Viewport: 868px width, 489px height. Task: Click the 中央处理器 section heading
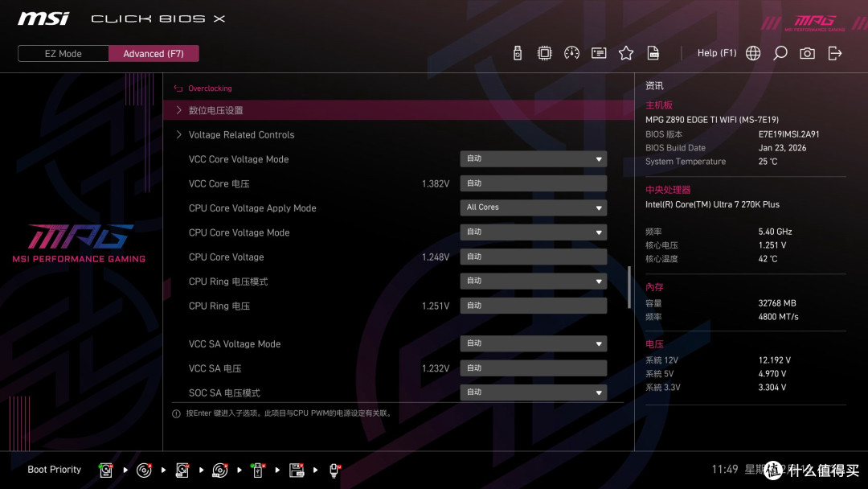668,190
